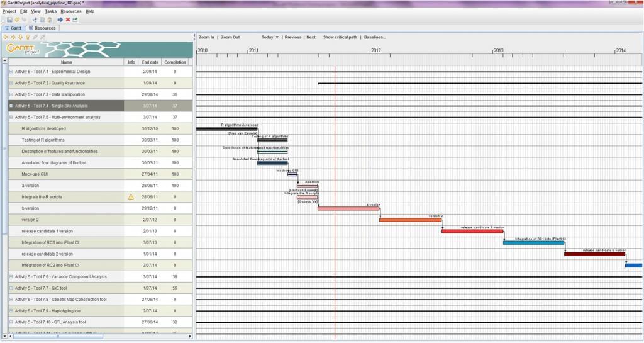Click the Link tasks chain icon
Viewport: 644px width, 343px height.
click(35, 37)
